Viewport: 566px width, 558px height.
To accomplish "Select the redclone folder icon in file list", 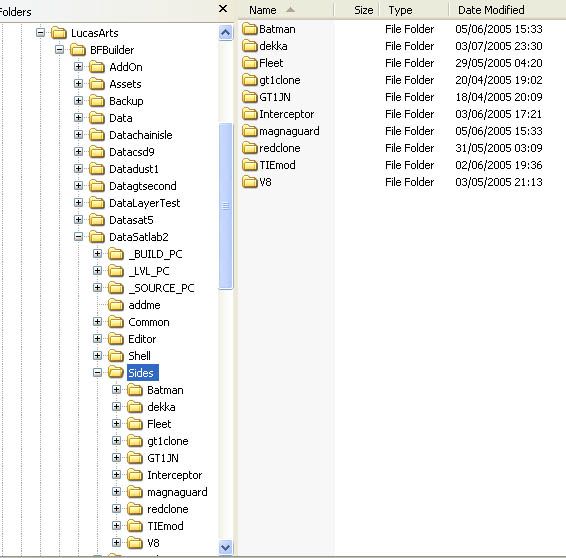I will click(x=249, y=148).
